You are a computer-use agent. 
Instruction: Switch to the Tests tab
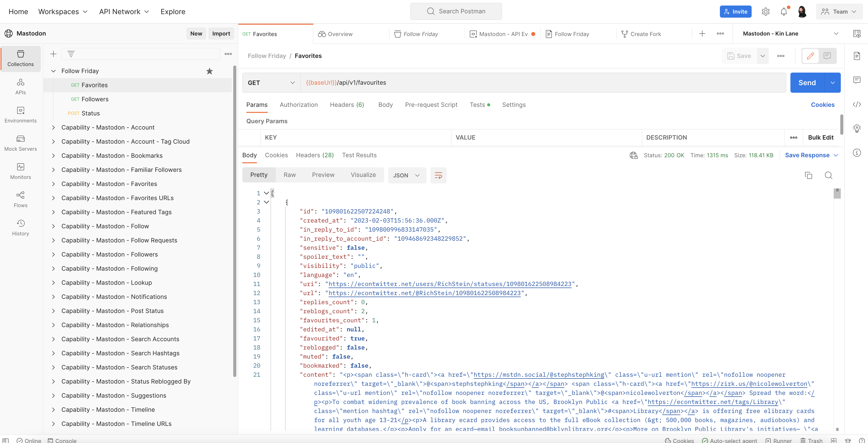[480, 105]
